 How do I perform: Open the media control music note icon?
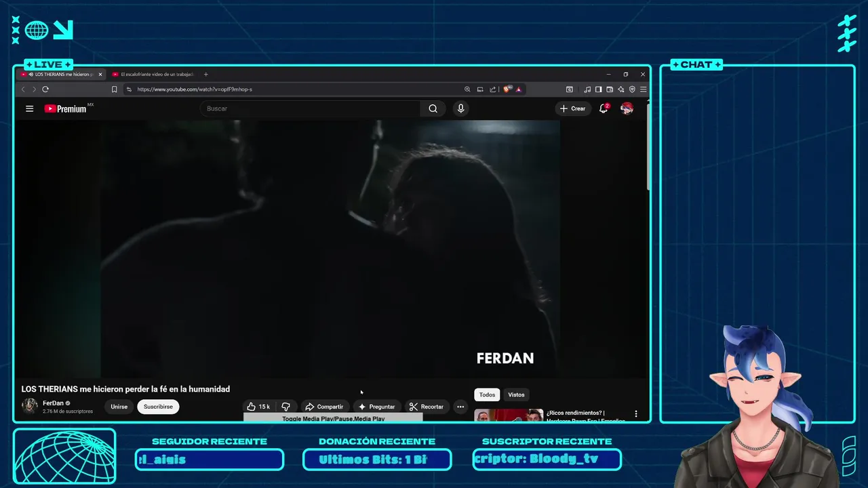(587, 89)
